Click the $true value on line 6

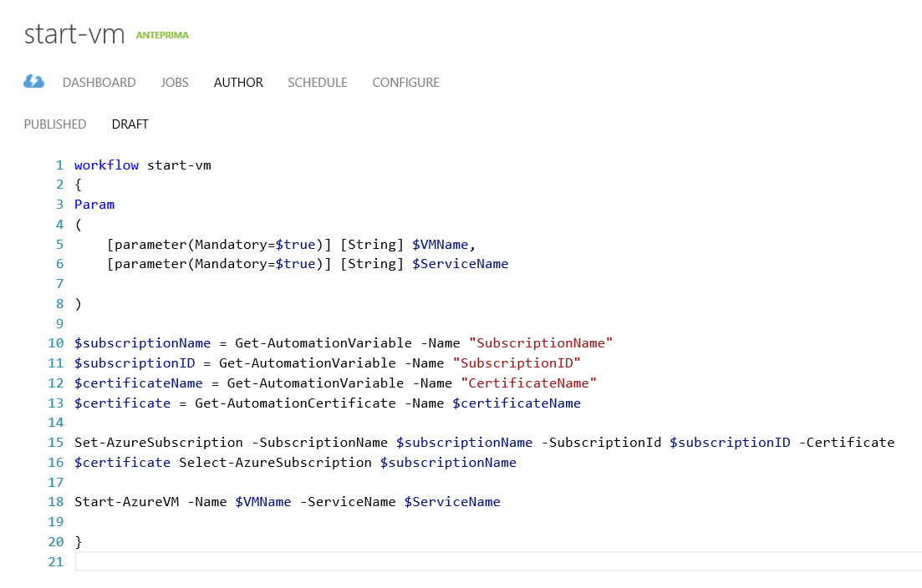point(295,264)
